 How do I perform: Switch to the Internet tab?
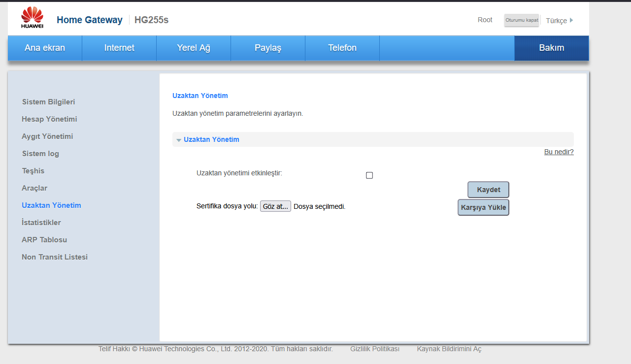click(x=119, y=48)
